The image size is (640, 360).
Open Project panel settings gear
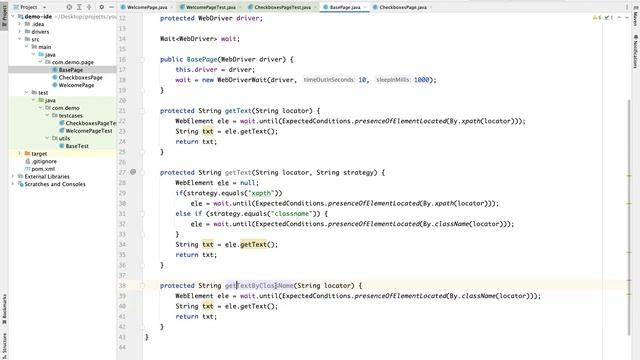click(x=101, y=7)
